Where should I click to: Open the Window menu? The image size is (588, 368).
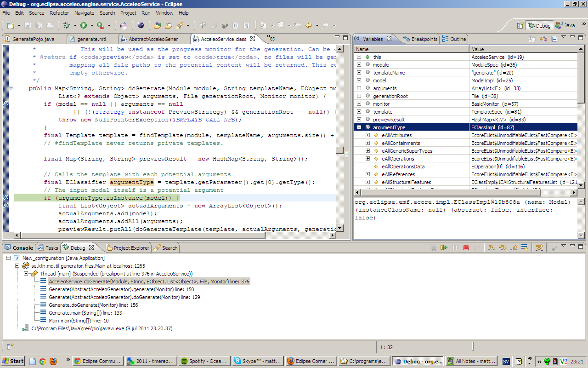click(164, 13)
